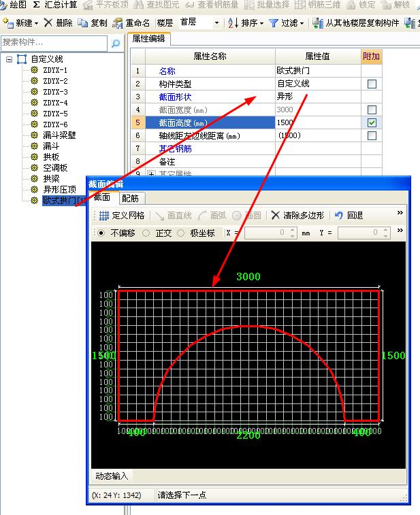Select 漏斗 tree item
The height and width of the screenshot is (515, 420).
tap(51, 146)
